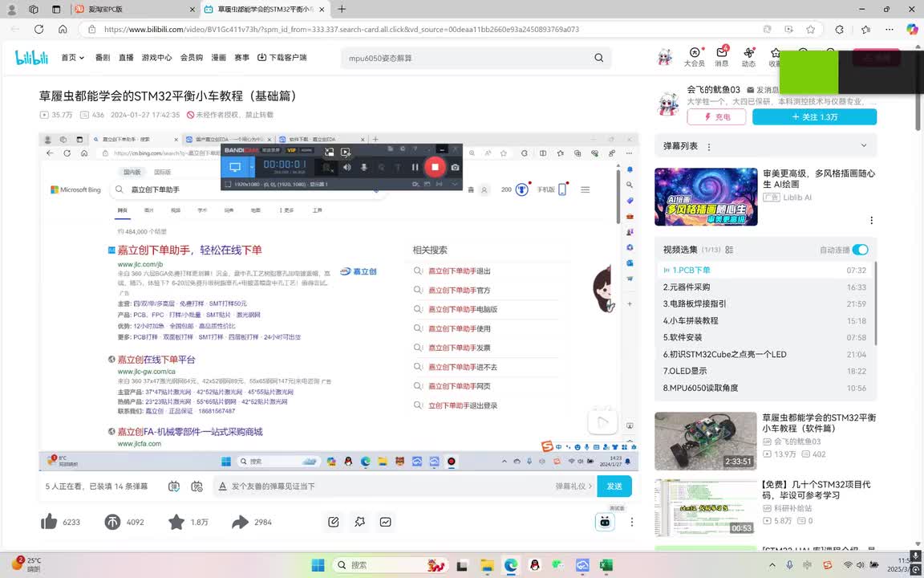
Task: Switch to 爱淘宝PC版 browser tab
Action: point(136,10)
